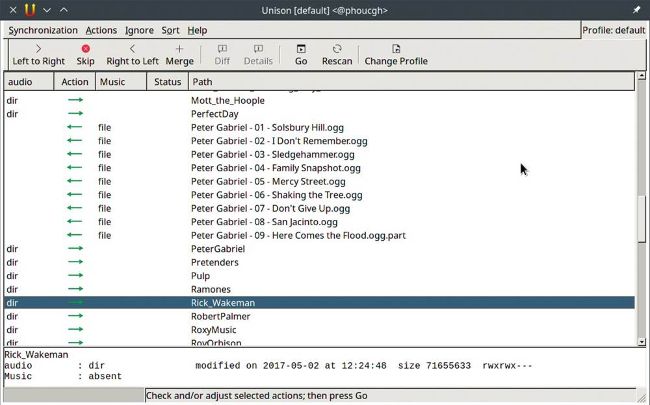Viewport: 650px width, 405px height.
Task: Click the Details toolbar icon
Action: 258,48
